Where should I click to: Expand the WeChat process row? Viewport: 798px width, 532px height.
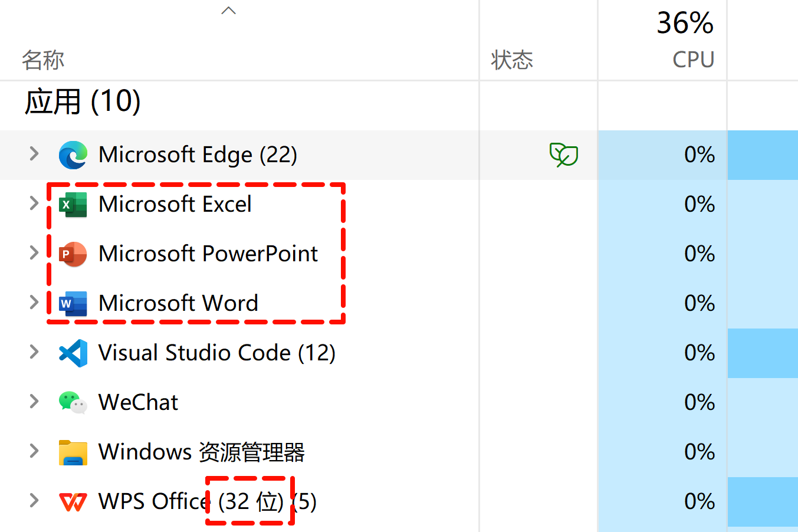pos(34,402)
